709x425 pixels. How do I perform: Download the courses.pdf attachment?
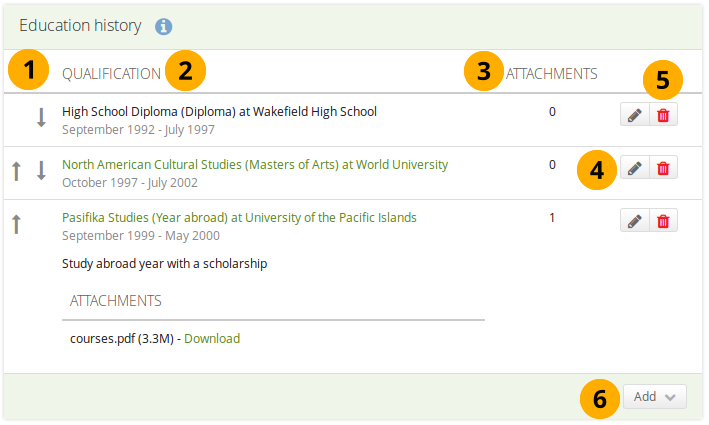(x=212, y=338)
